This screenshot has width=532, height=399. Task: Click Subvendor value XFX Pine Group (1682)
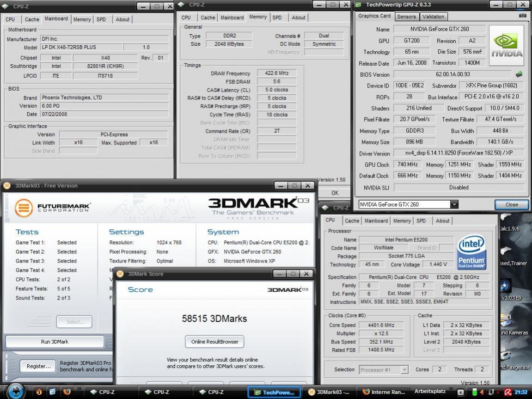(491, 86)
